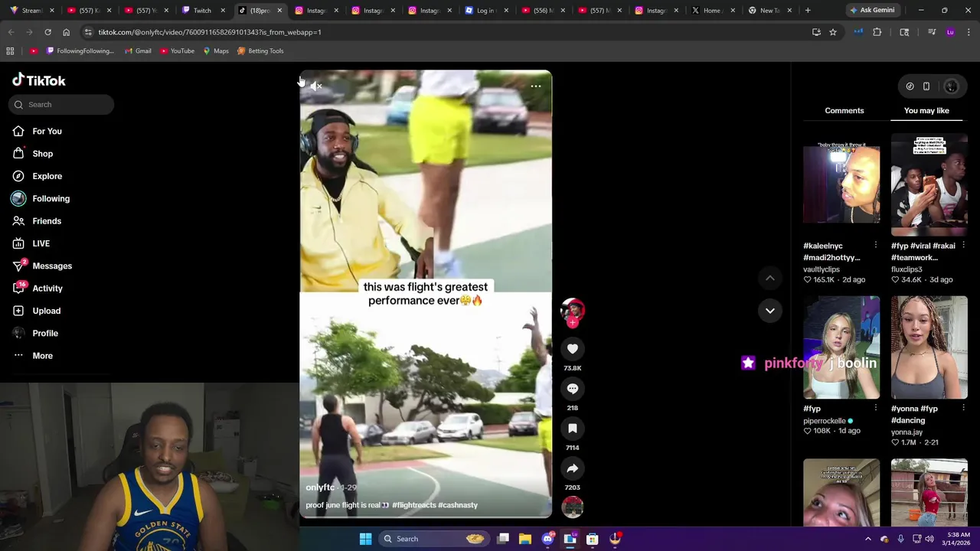Viewport: 980px width, 551px height.
Task: Open the #cashnasty hashtag
Action: pyautogui.click(x=458, y=505)
